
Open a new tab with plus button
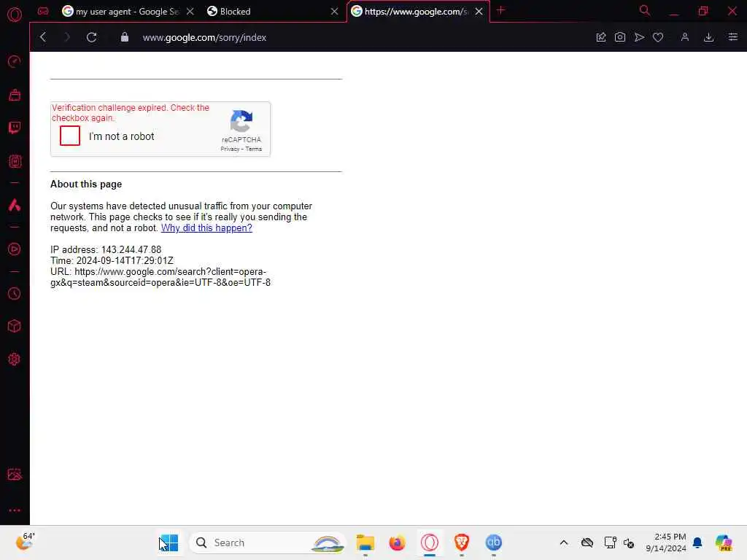click(500, 10)
